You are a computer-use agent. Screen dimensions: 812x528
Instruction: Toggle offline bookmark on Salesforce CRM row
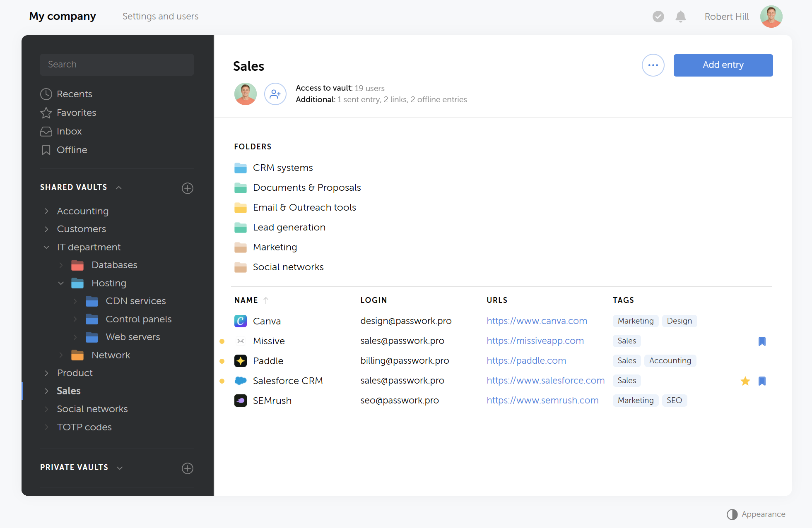[x=762, y=381]
